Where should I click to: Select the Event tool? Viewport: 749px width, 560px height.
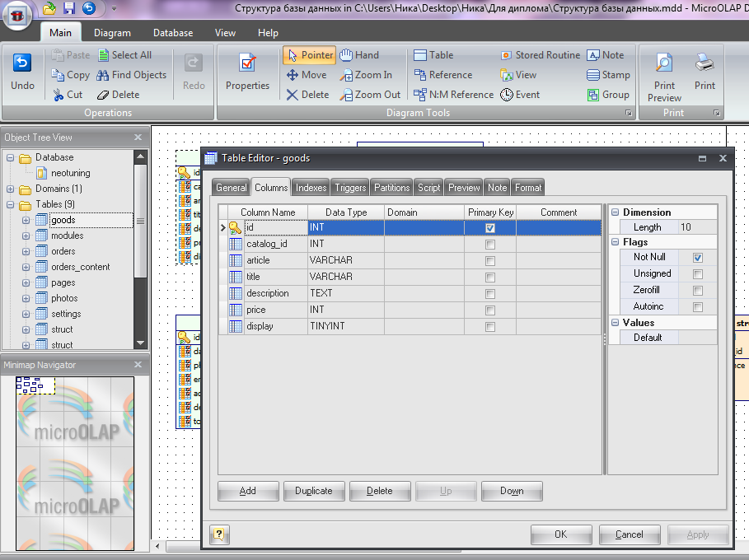(x=520, y=95)
